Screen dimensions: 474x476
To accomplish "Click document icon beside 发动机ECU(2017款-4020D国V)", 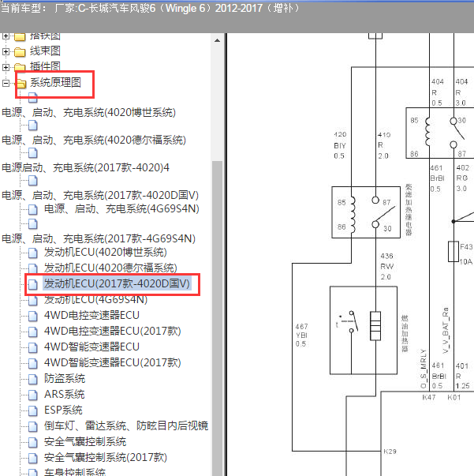I will tap(33, 284).
